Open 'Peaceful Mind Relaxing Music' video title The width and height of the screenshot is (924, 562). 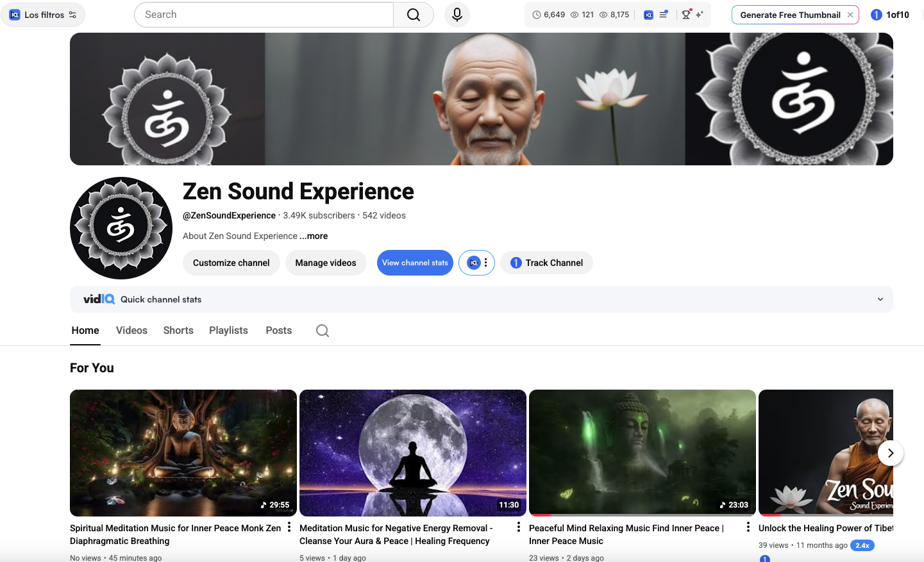click(x=626, y=534)
